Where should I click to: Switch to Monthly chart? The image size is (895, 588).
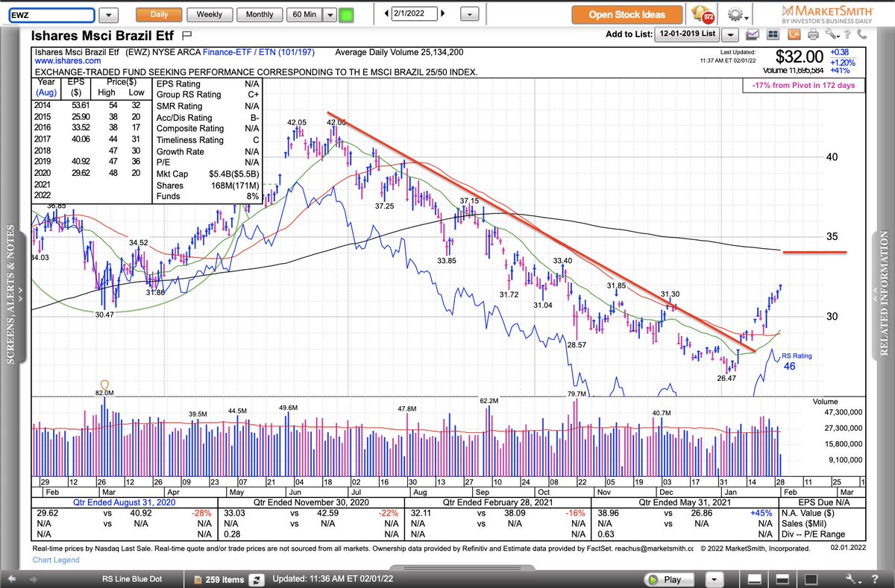pos(260,14)
